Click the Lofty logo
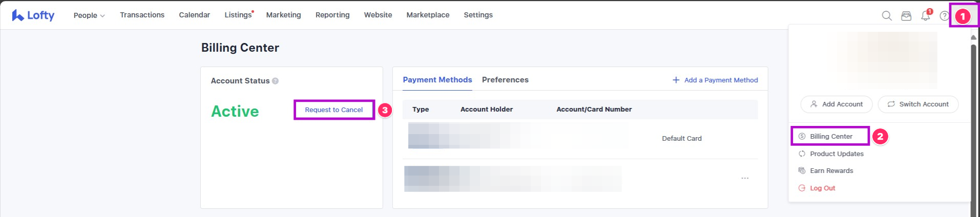The height and width of the screenshot is (217, 980). click(x=33, y=15)
